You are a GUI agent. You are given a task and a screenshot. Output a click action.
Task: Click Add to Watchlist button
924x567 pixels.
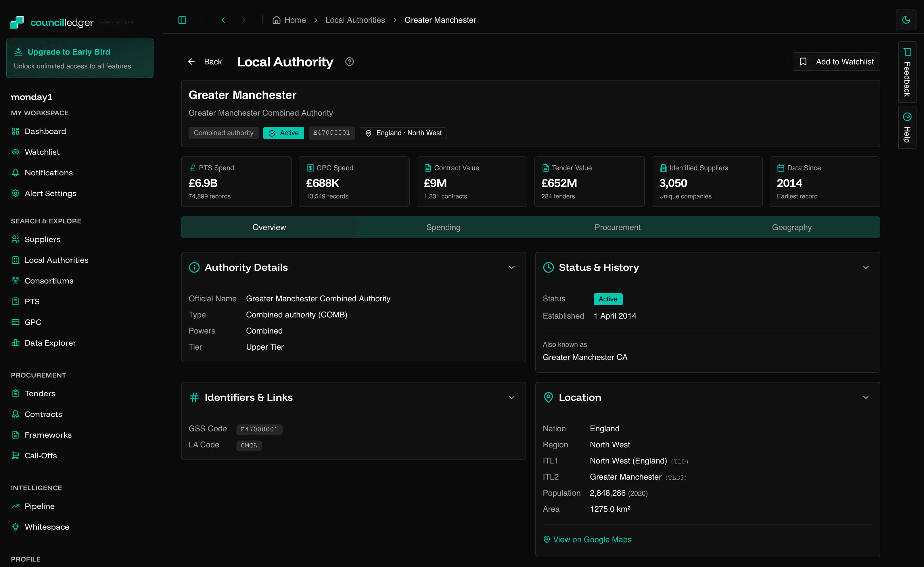point(836,62)
